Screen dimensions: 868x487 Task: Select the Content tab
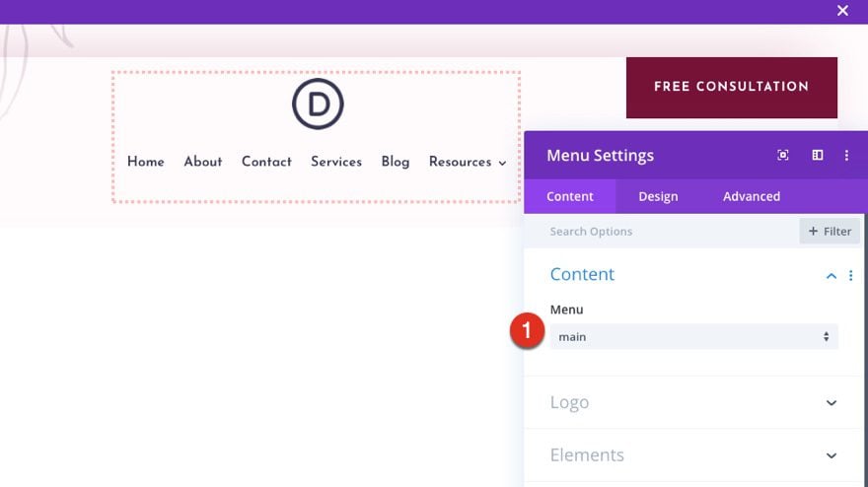click(570, 196)
